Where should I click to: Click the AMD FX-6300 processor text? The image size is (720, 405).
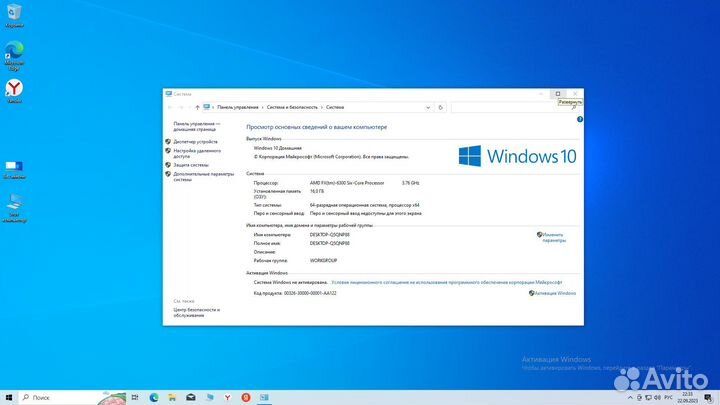point(347,183)
